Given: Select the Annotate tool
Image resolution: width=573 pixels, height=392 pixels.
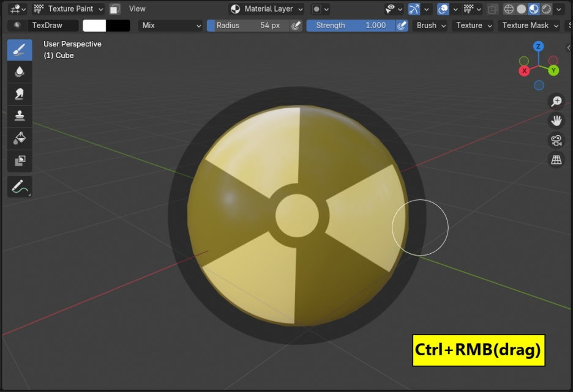Looking at the screenshot, I should [20, 187].
